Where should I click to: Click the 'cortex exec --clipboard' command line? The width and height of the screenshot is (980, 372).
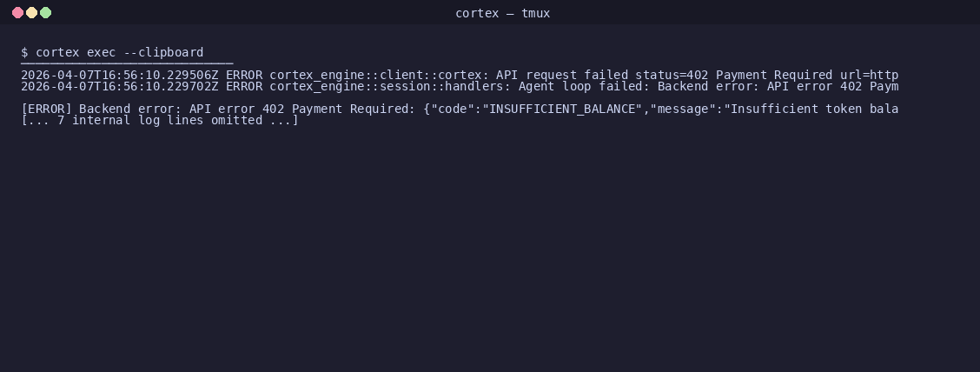tap(112, 52)
